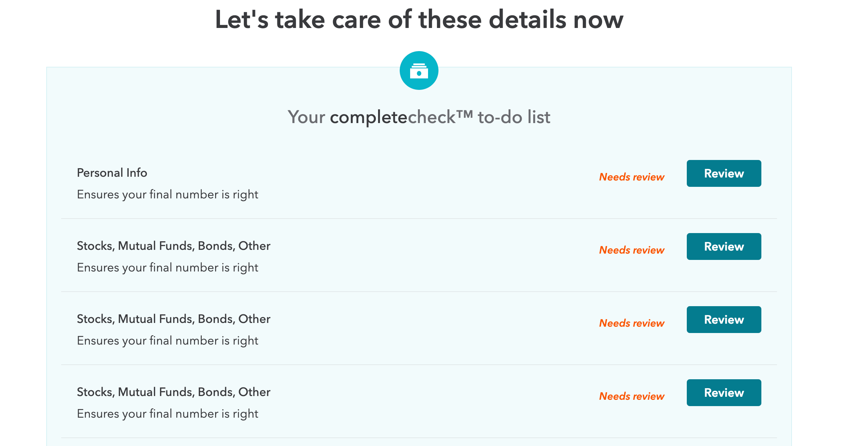Click Needs review on the bottom list row
This screenshot has width=868, height=446.
(x=632, y=396)
